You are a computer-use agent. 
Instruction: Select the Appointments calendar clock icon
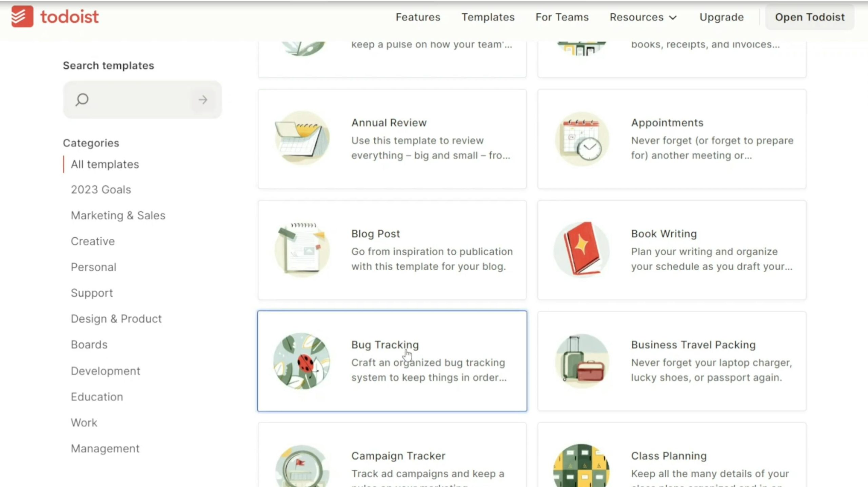tap(582, 139)
